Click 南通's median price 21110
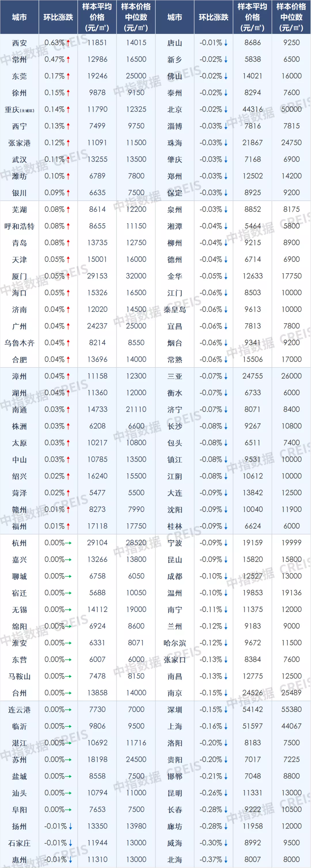 [136, 409]
